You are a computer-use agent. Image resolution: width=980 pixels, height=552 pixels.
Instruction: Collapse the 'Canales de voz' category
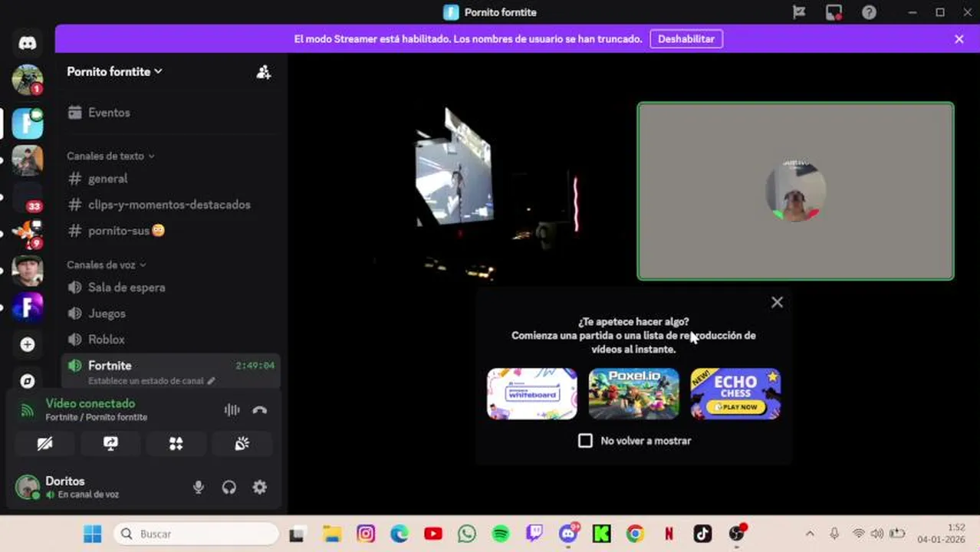click(x=106, y=264)
